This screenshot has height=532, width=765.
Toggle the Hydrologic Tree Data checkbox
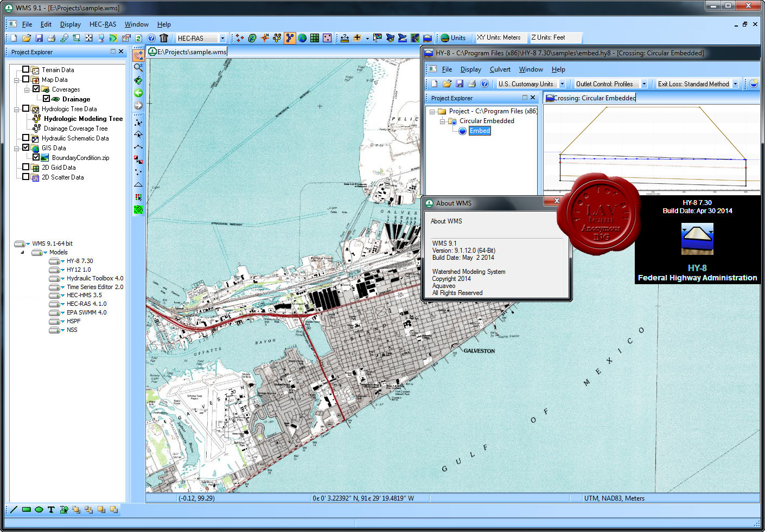pyautogui.click(x=25, y=108)
